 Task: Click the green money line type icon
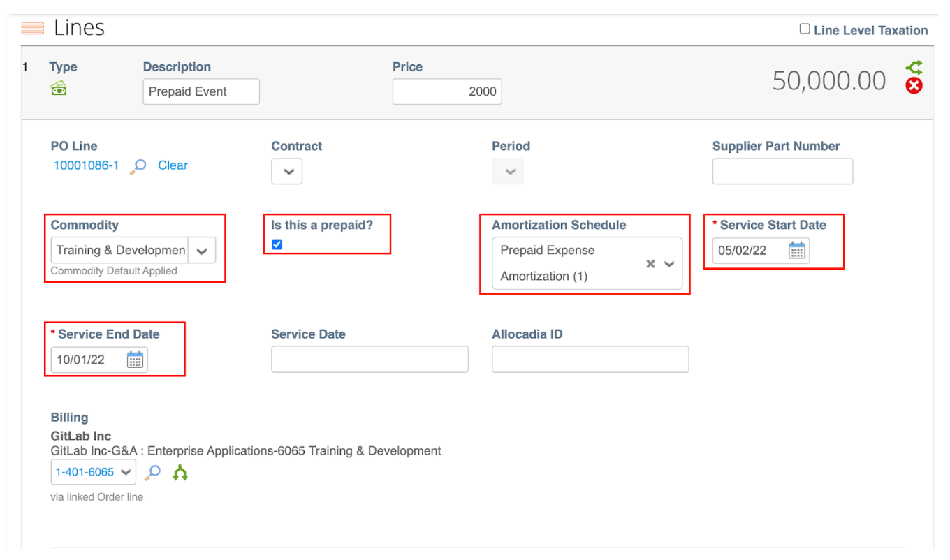click(59, 89)
